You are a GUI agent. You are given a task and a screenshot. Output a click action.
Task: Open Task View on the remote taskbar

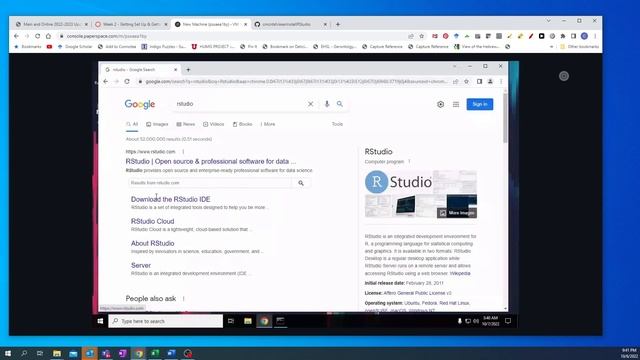231,321
